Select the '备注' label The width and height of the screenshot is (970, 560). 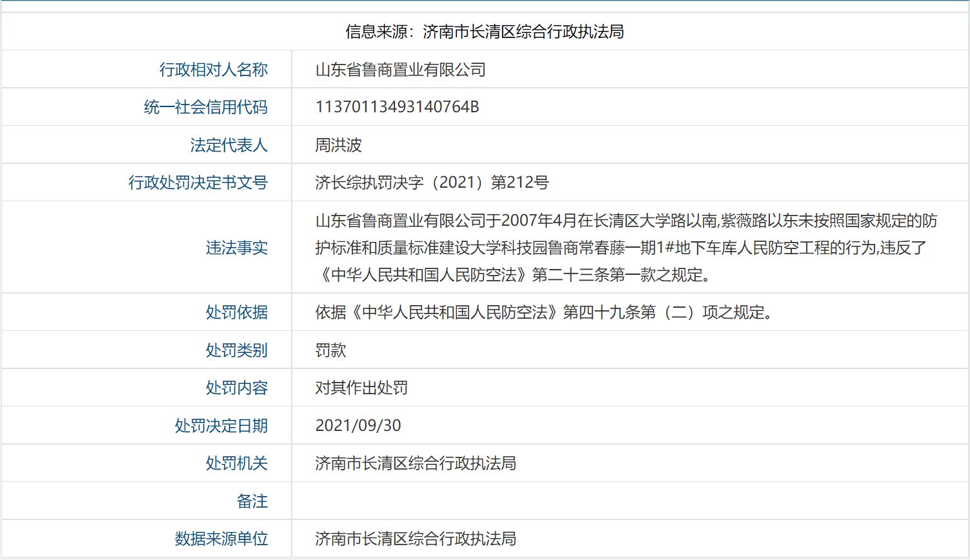coord(252,501)
